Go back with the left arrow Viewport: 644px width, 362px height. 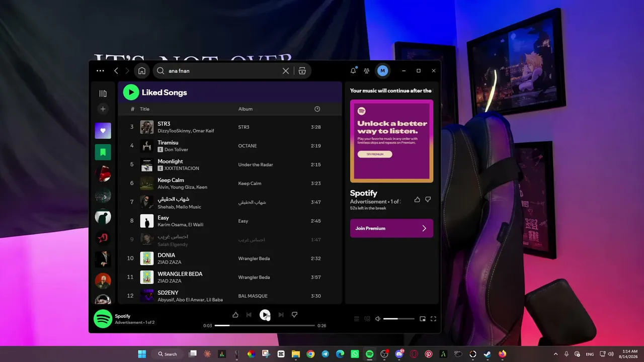click(x=116, y=71)
